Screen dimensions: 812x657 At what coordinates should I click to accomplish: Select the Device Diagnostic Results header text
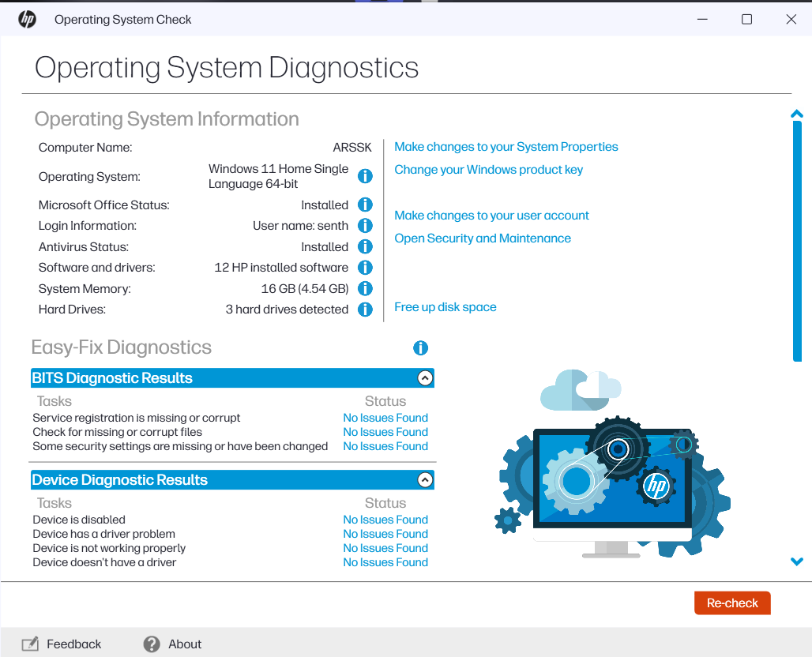tap(119, 480)
